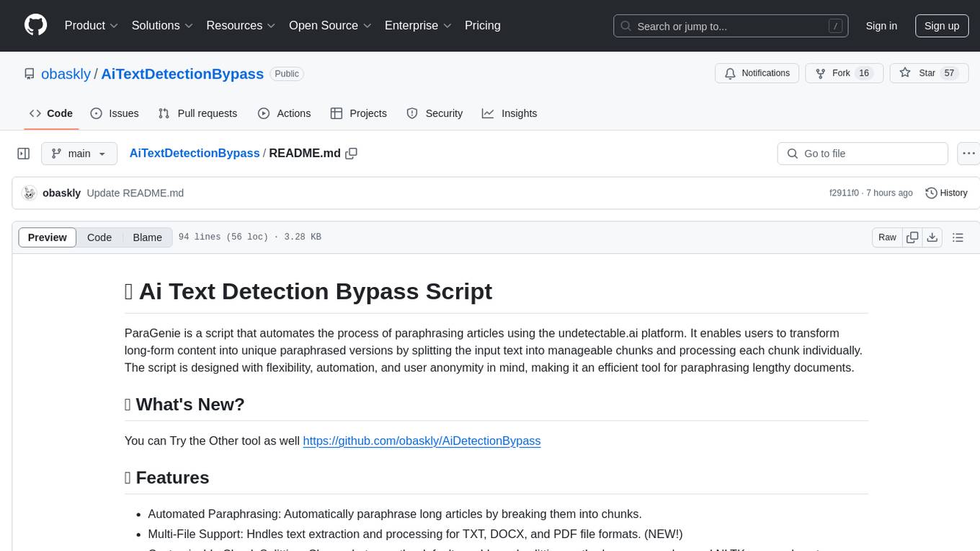Open the main branch selector

pos(79,154)
